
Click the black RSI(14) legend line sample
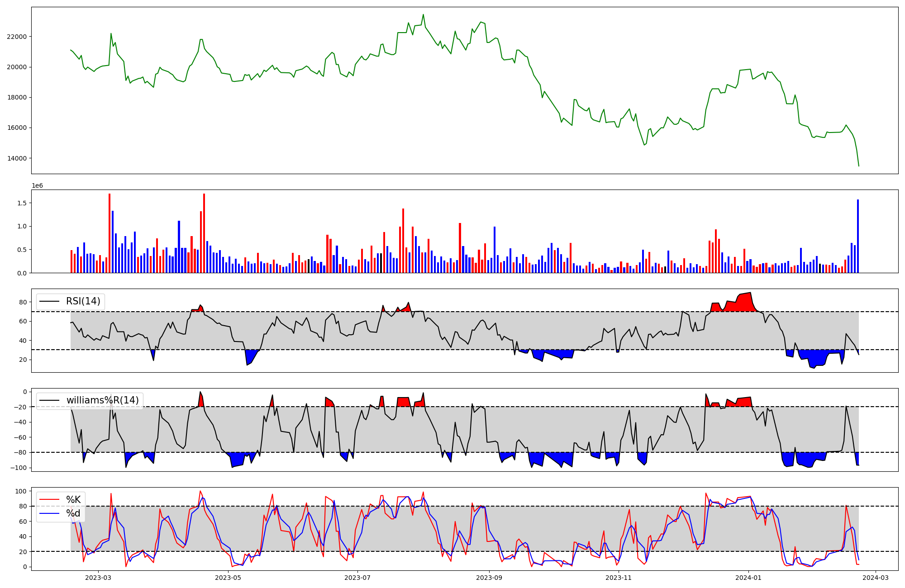[x=49, y=301]
